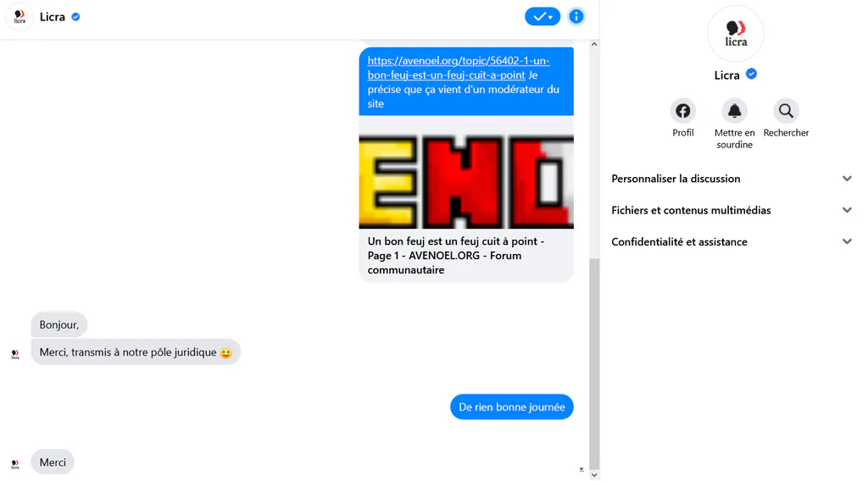Click the link preview title text card
The image size is (868, 481).
coord(466,256)
